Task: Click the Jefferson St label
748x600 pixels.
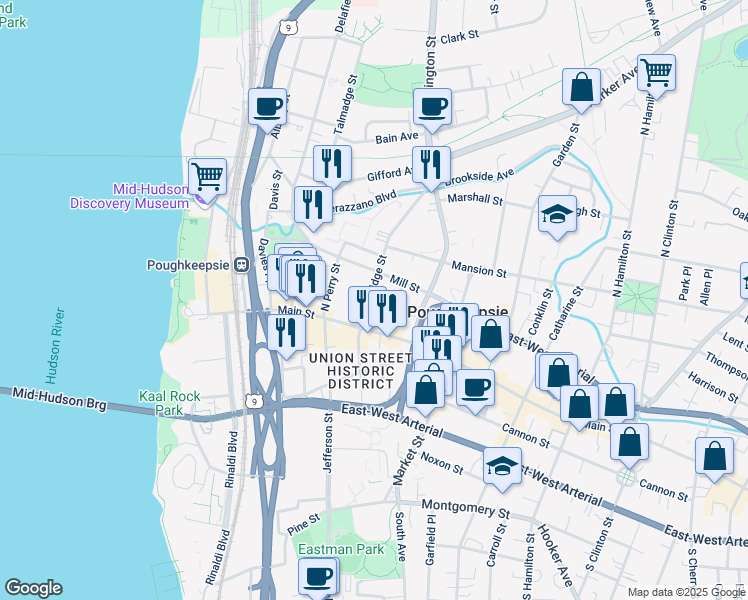Action: 328,443
